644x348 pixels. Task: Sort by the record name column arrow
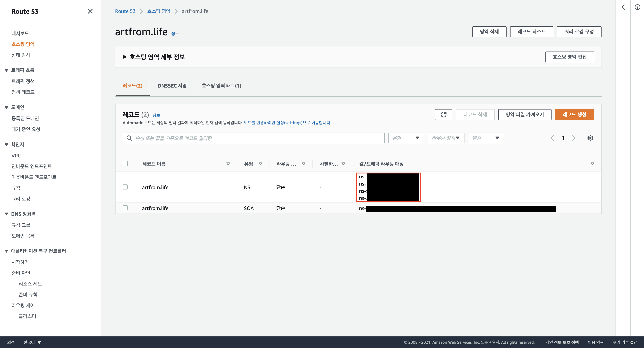[228, 164]
